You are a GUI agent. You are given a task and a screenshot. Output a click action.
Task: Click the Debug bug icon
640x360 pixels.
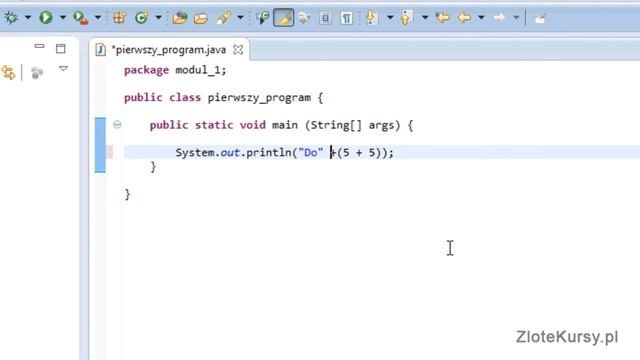pyautogui.click(x=11, y=18)
